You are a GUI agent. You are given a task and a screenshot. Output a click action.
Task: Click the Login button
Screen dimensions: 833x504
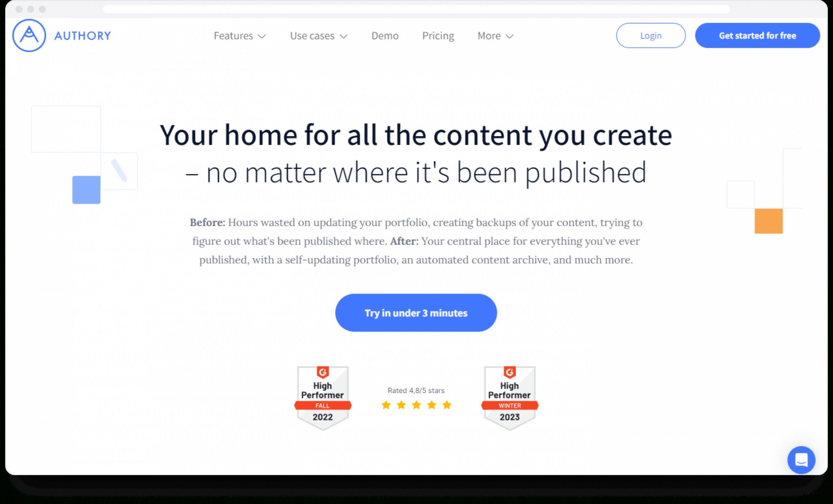[x=651, y=35]
